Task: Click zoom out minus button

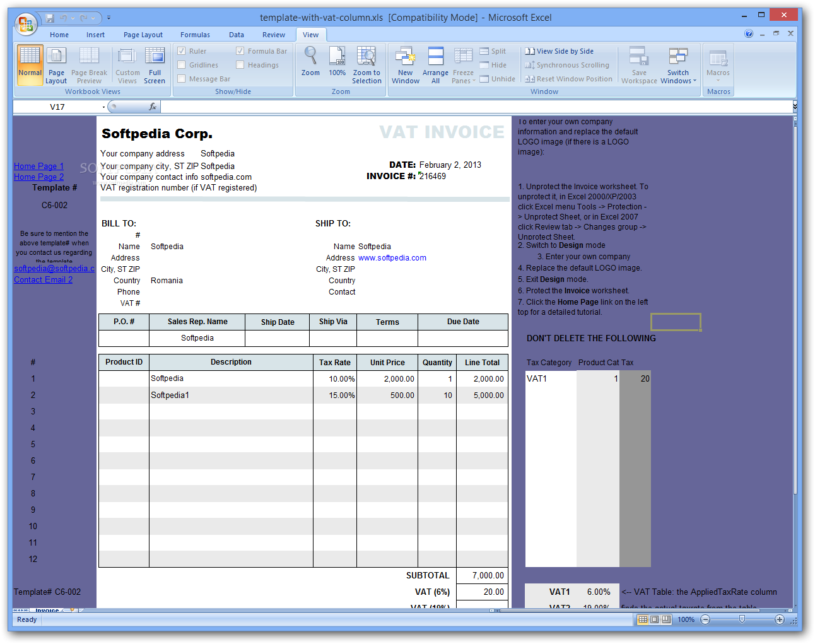Action: (705, 619)
